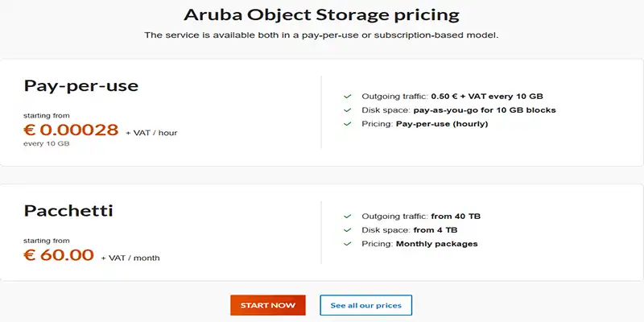
Task: Click checkmark beside Outgoing traffic 0.50 € line
Action: click(347, 95)
